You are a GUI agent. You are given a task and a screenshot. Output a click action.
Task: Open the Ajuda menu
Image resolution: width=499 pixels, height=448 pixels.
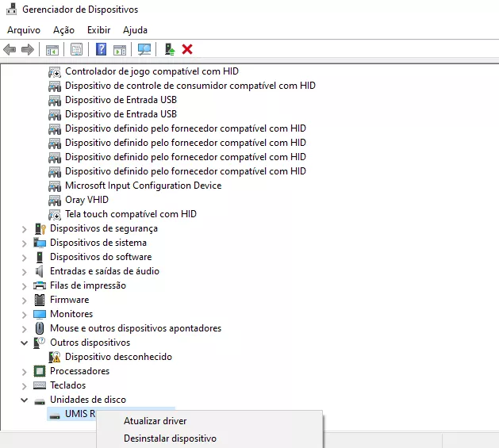(135, 30)
